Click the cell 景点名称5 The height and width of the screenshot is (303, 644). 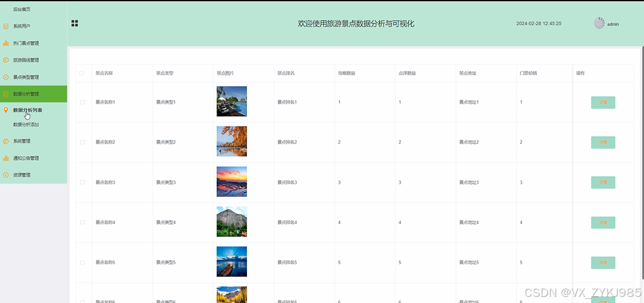point(106,262)
